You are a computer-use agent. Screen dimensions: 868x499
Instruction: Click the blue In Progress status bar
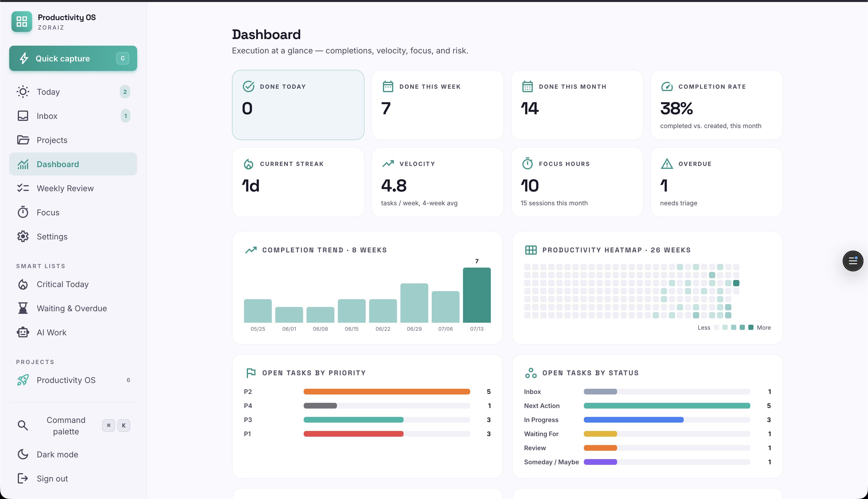coord(634,420)
